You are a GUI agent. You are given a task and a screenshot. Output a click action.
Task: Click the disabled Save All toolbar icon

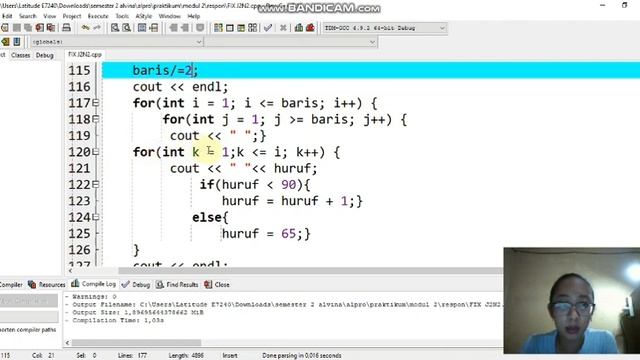pyautogui.click(x=28, y=28)
